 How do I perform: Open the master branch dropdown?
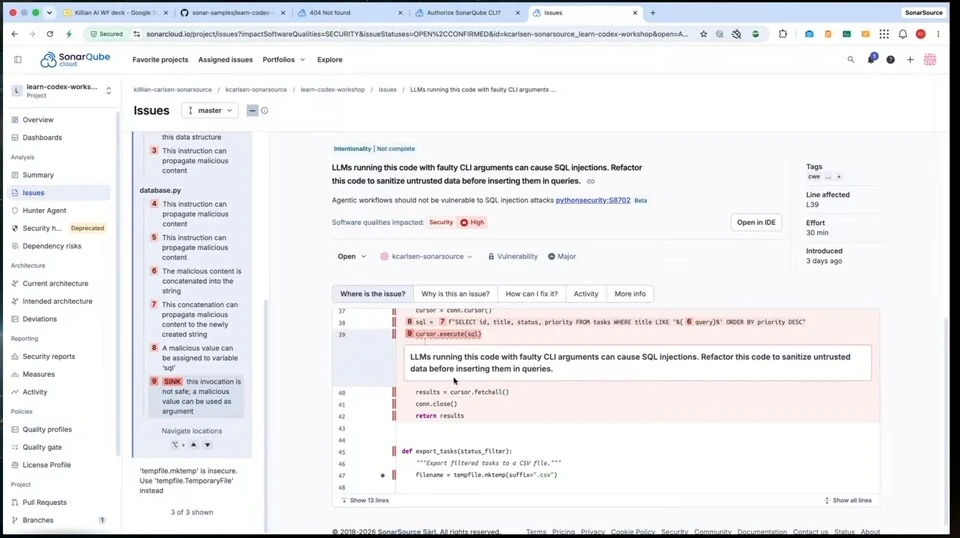coord(210,111)
